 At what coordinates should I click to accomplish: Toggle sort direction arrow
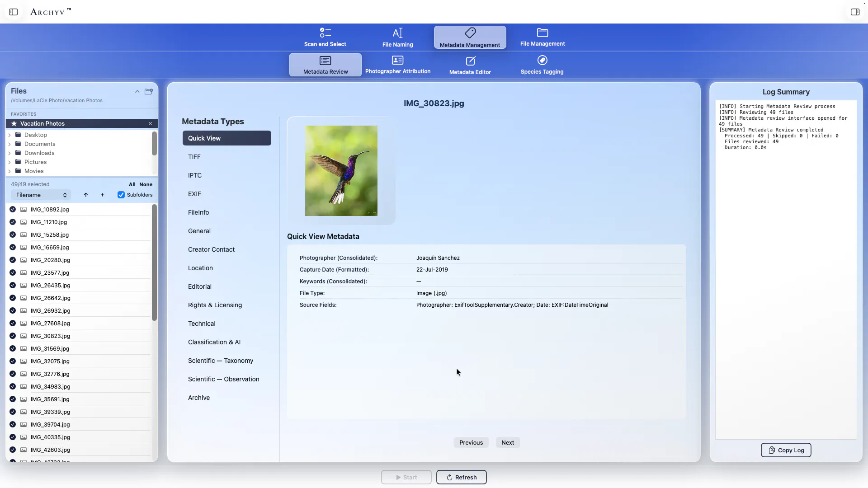pyautogui.click(x=86, y=195)
